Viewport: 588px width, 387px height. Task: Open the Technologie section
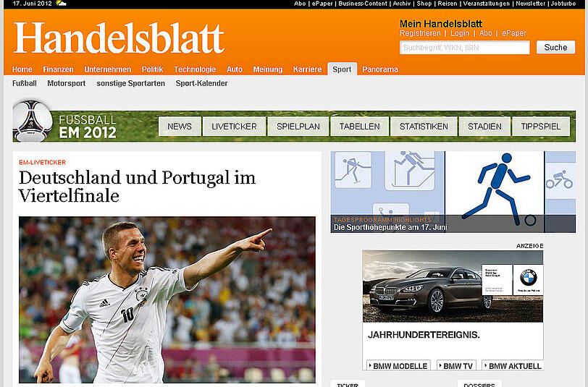(x=195, y=69)
